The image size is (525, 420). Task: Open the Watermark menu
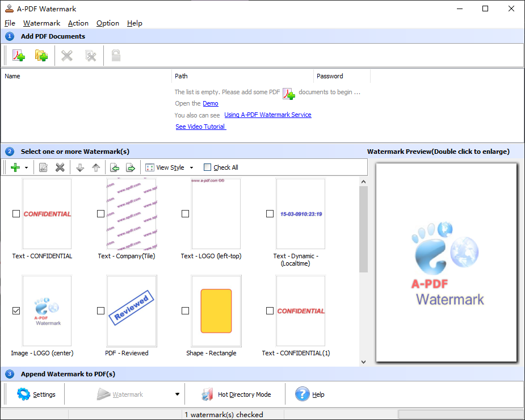(41, 23)
